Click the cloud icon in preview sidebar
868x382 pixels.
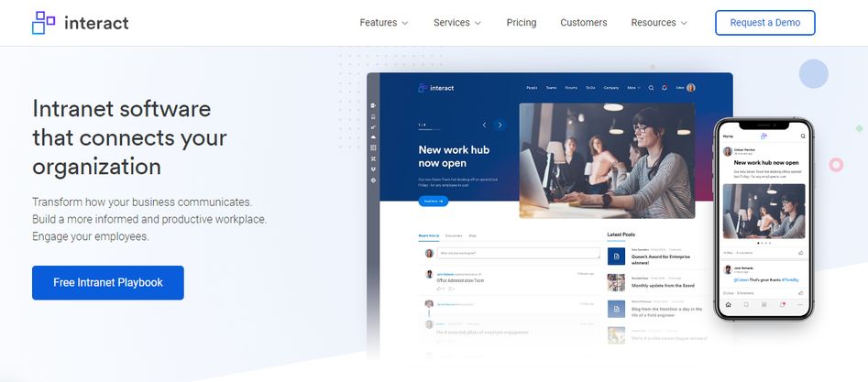[x=373, y=136]
